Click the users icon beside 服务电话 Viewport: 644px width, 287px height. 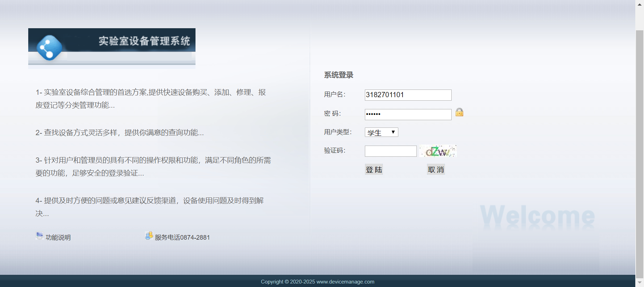tap(149, 235)
